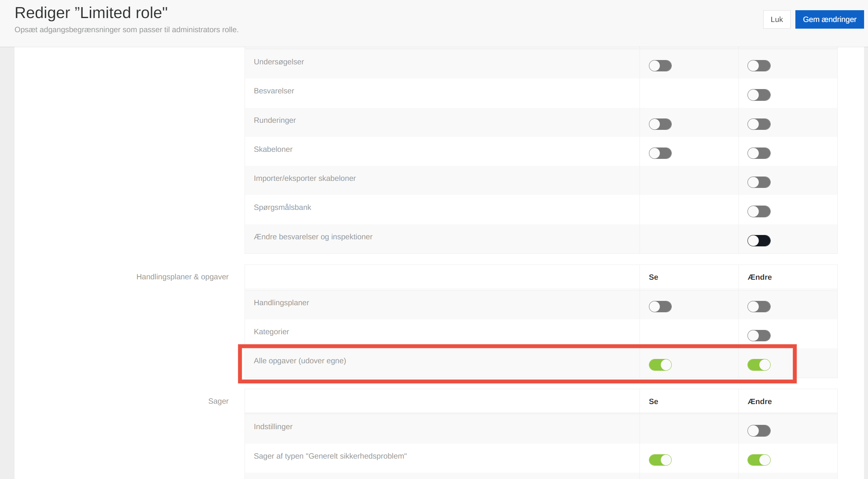This screenshot has height=479, width=868.
Task: Enable Indstillinger toggle under Sager
Action: click(758, 431)
